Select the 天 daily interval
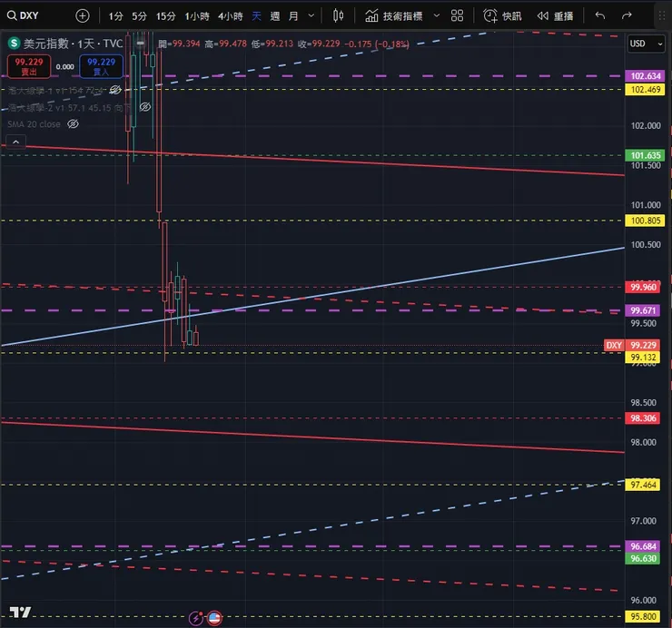The height and width of the screenshot is (628, 672). click(256, 16)
